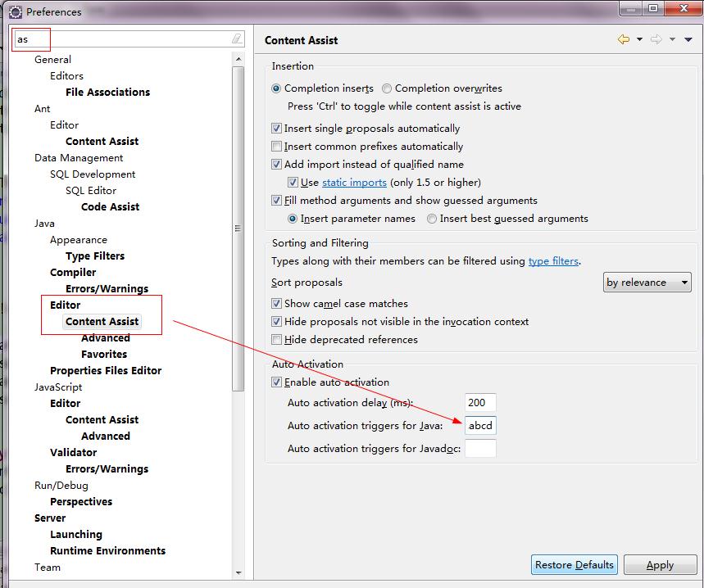Select Server top-level tree node
Viewport: 704px width, 588px height.
50,518
